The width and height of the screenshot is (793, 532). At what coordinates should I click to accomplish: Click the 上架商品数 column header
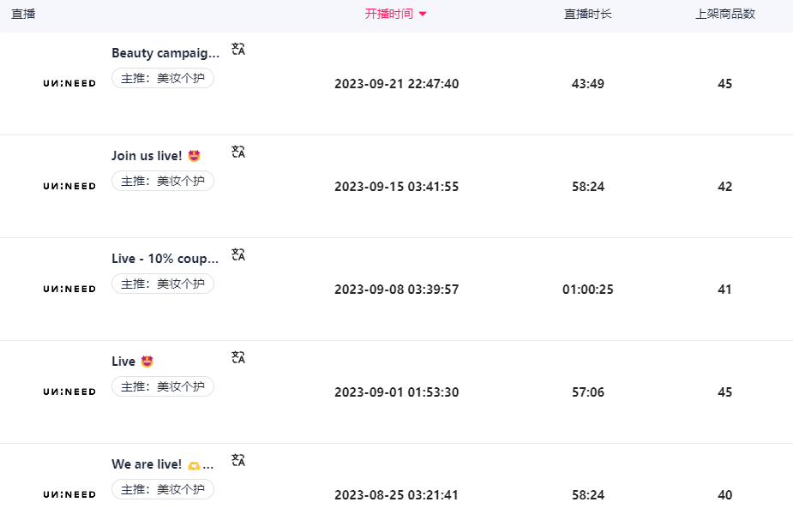[x=724, y=14]
